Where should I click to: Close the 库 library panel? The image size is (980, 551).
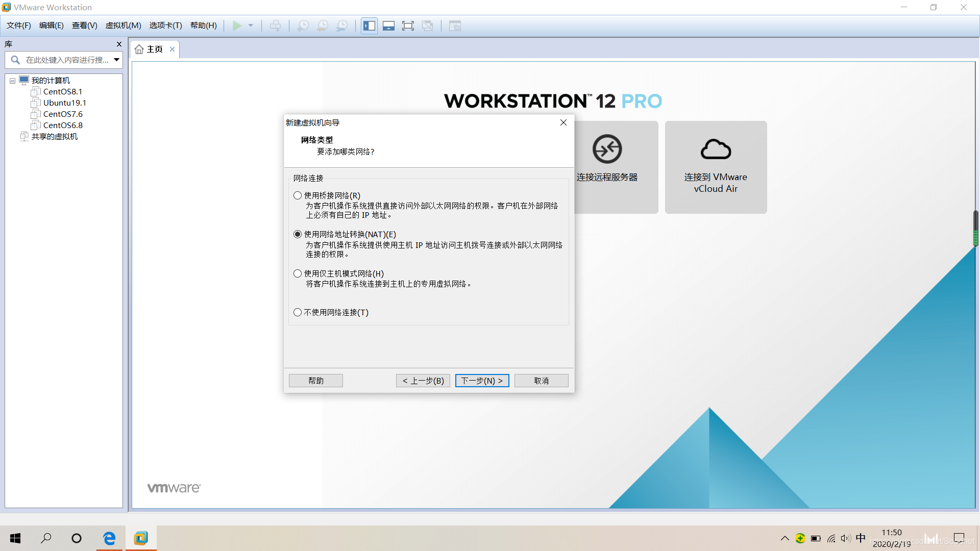(x=119, y=44)
